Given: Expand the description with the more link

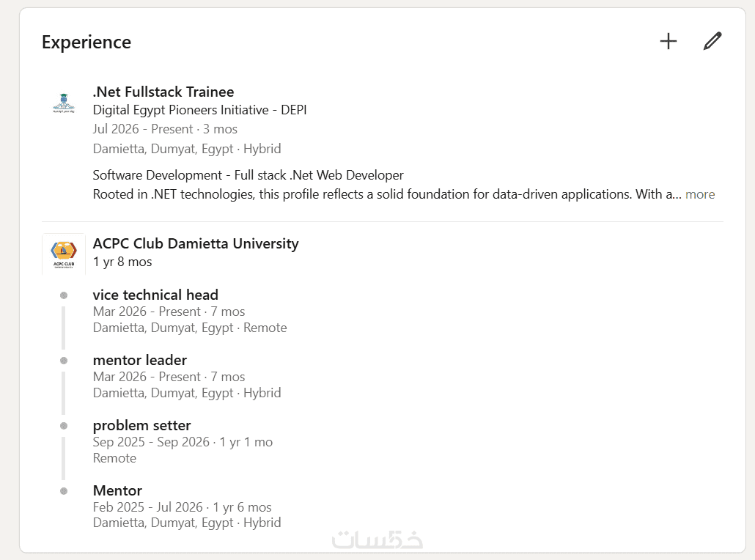Looking at the screenshot, I should click(x=699, y=194).
